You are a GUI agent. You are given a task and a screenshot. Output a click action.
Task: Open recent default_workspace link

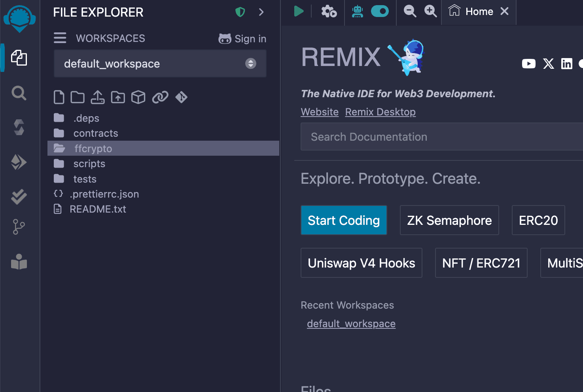[351, 324]
